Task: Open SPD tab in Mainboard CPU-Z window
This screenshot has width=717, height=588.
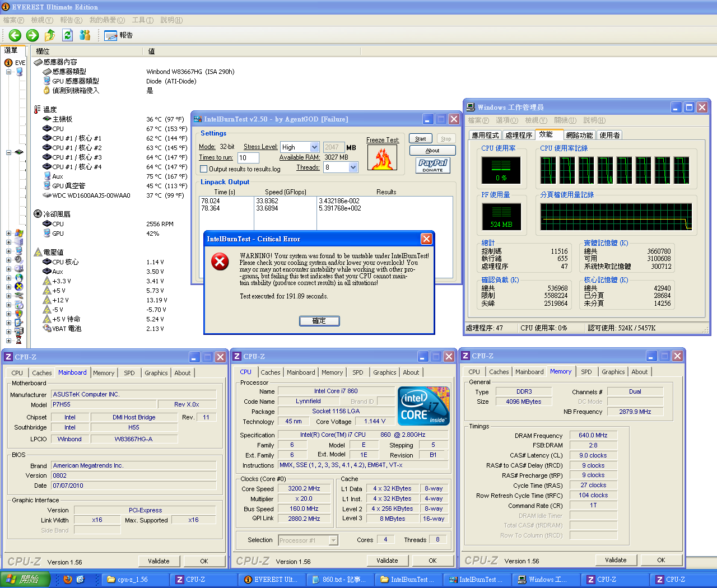Action: 129,373
